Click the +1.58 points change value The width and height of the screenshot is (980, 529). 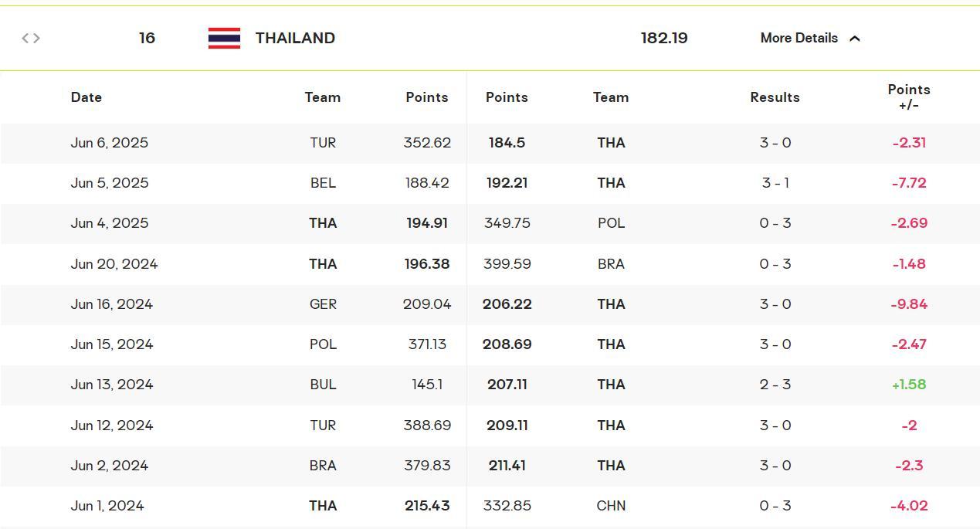[x=909, y=385]
